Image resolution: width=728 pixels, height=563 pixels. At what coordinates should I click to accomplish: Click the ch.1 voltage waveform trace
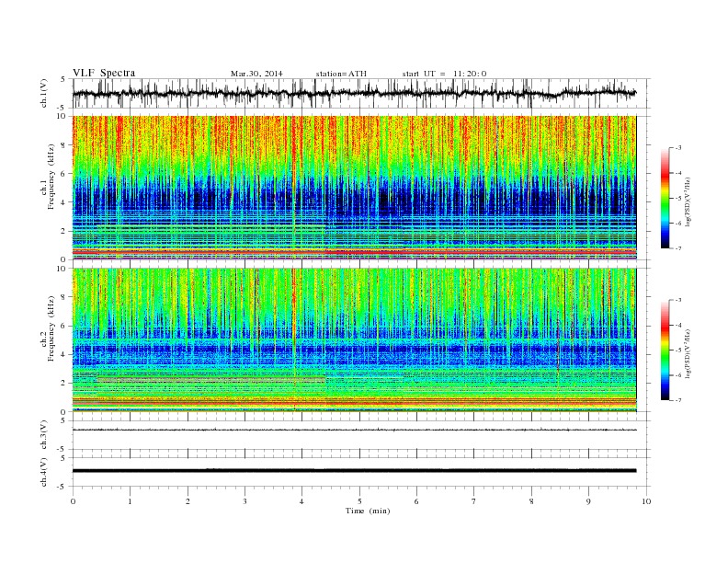click(354, 93)
